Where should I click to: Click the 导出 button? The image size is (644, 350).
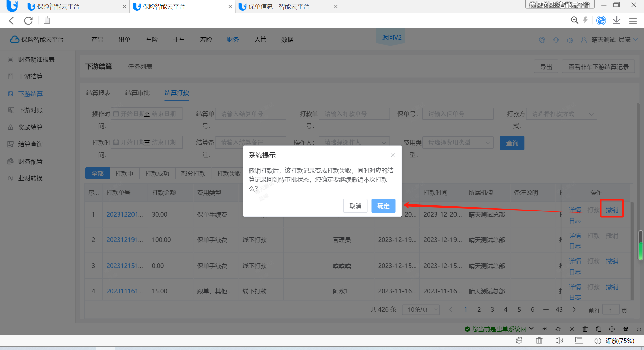(x=546, y=67)
